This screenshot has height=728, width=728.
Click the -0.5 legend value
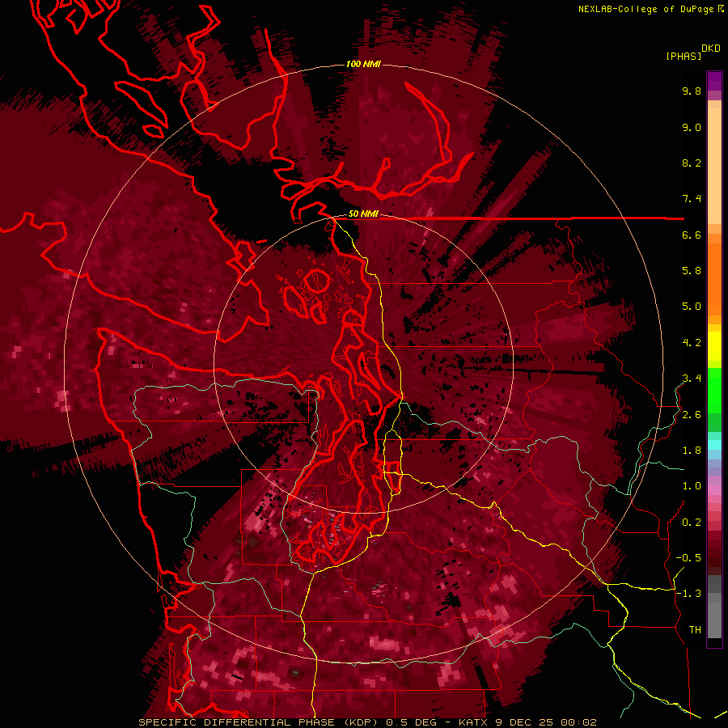[x=688, y=557]
